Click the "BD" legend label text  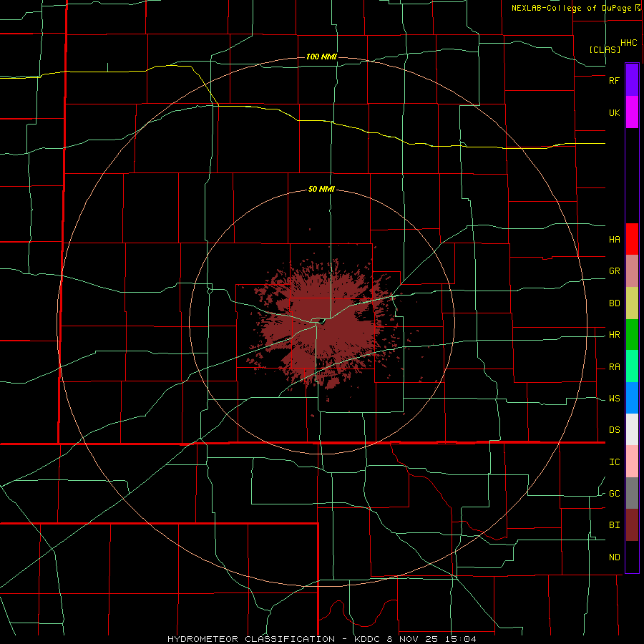[614, 303]
